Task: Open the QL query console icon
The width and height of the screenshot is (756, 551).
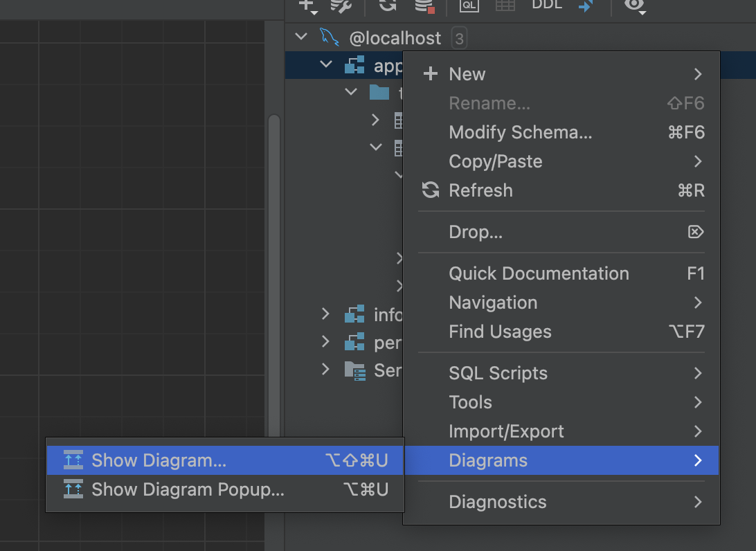Action: (x=469, y=6)
